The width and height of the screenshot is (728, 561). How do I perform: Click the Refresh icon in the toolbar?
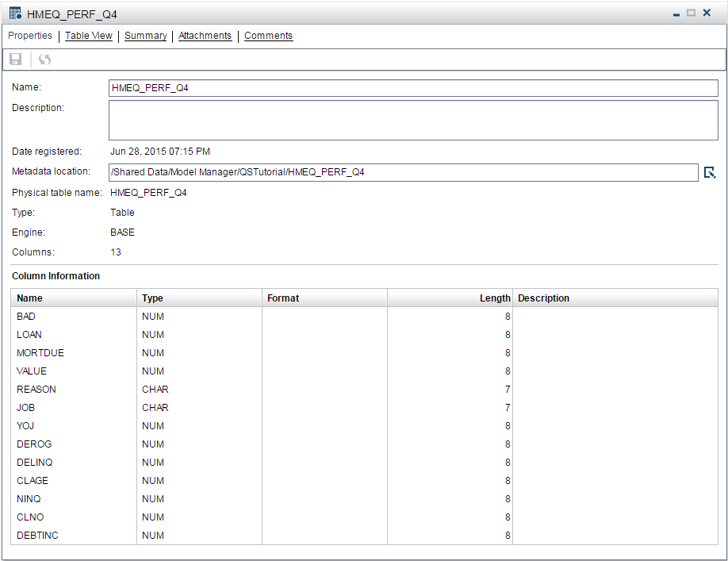click(x=44, y=60)
